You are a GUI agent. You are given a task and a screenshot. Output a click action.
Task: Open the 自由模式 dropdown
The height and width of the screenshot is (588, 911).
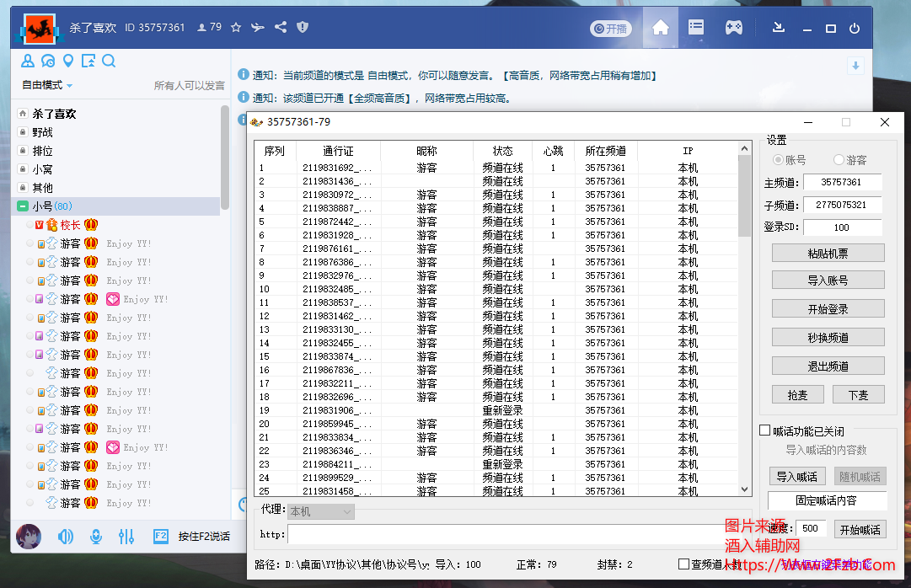click(x=44, y=85)
